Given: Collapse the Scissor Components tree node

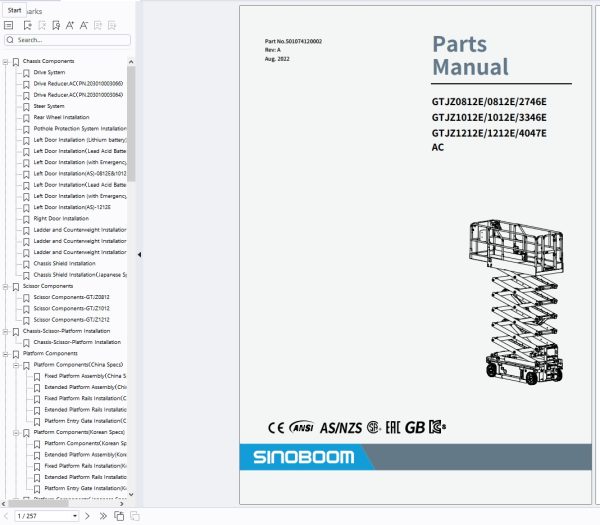Looking at the screenshot, I should click(x=5, y=287).
